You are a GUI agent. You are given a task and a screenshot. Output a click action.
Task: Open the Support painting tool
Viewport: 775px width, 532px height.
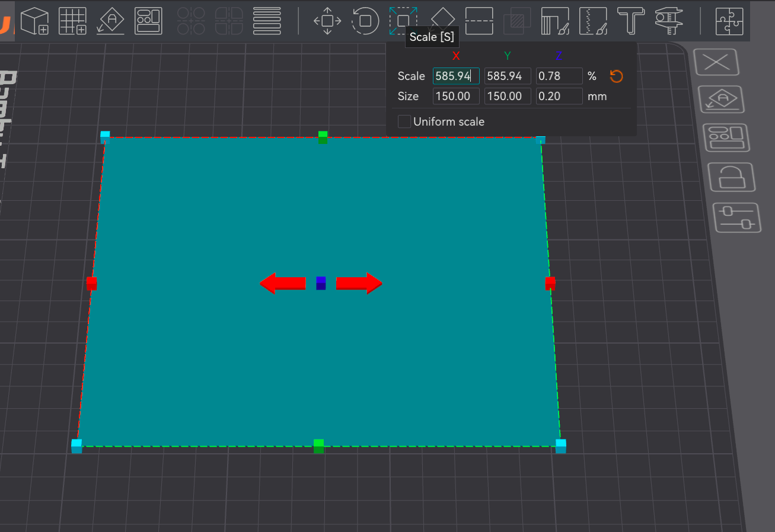point(555,21)
